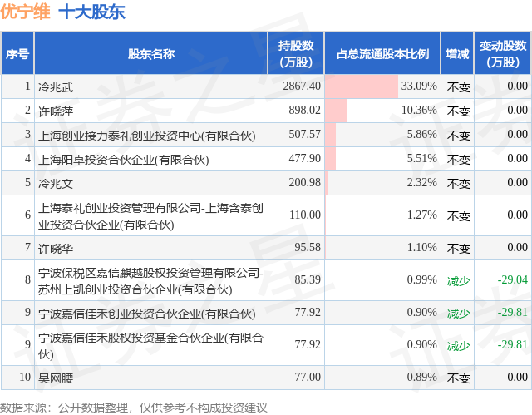Click 减少 in the 苏州上凯创业投资 row
The width and height of the screenshot is (532, 415).
click(458, 280)
